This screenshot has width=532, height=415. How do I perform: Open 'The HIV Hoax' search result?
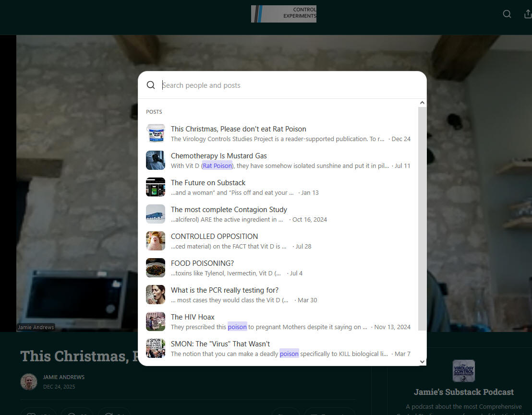(193, 317)
